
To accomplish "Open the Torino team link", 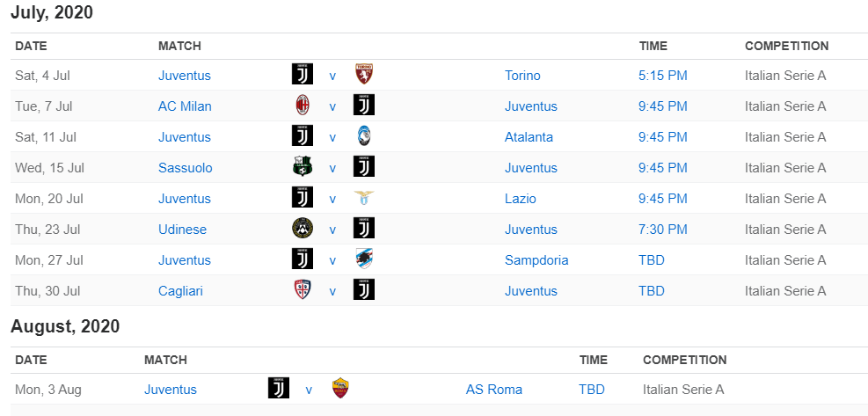I will point(522,76).
